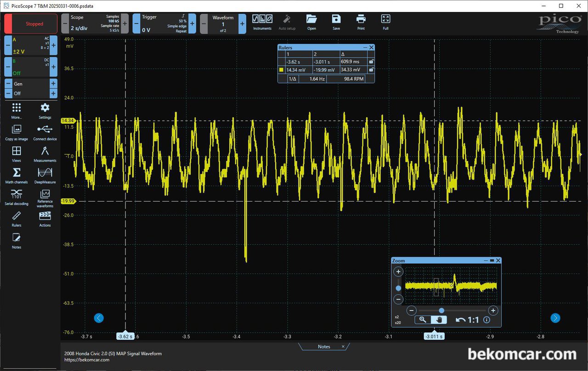Click the Save disk icon

336,22
